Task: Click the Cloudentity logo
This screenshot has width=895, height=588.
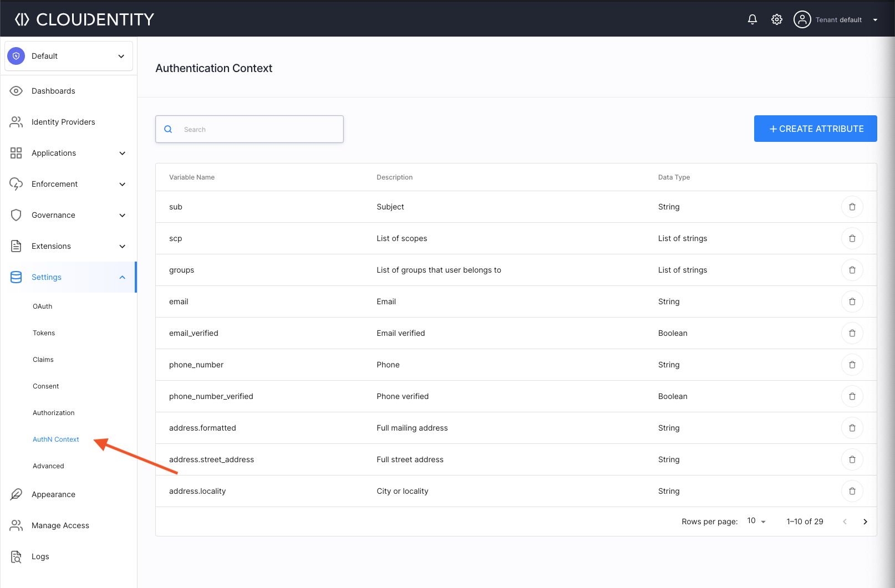Action: tap(84, 19)
